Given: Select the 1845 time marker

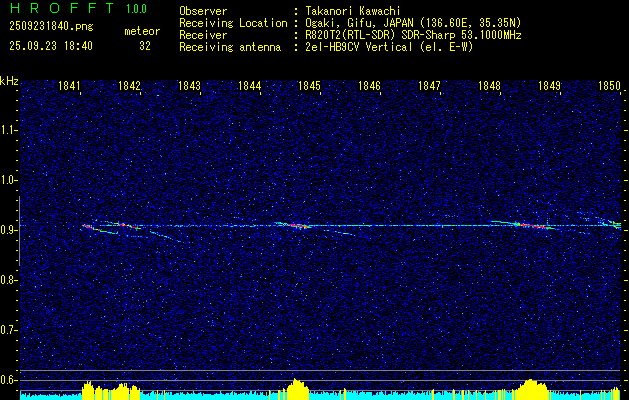Looking at the screenshot, I should tap(309, 87).
